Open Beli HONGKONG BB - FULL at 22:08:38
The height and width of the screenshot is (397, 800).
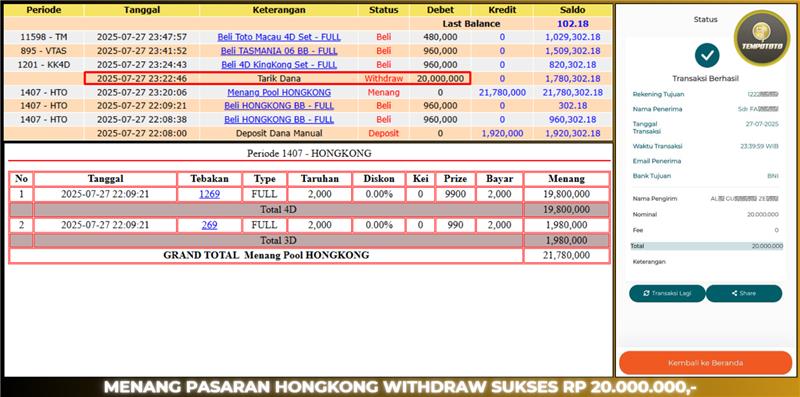(279, 119)
